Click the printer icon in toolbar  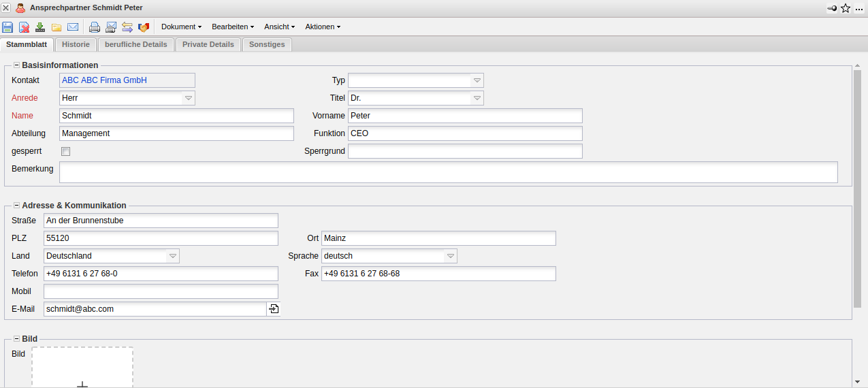[95, 27]
